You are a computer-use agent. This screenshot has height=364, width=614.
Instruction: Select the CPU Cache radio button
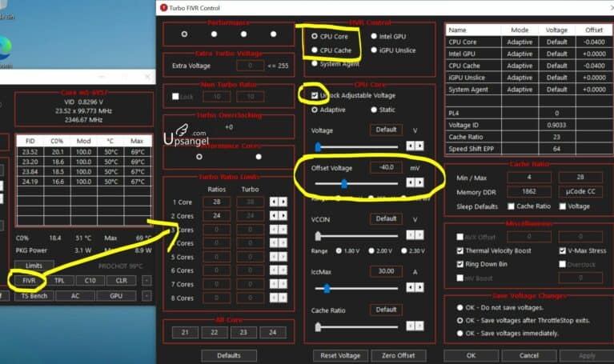click(x=315, y=50)
